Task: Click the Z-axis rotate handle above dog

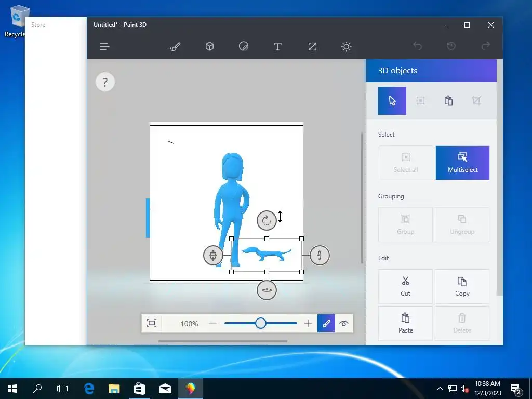Action: tap(267, 220)
